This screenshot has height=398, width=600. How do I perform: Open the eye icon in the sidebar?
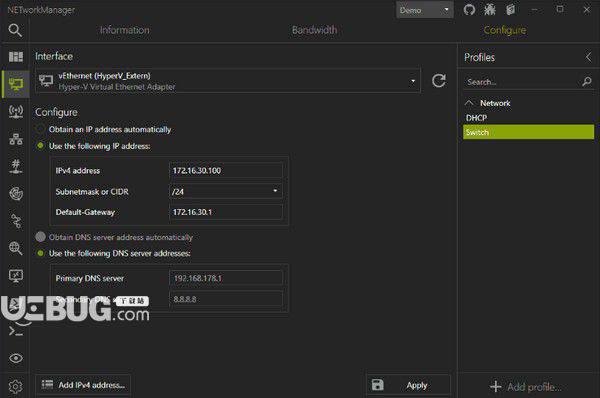click(x=16, y=358)
